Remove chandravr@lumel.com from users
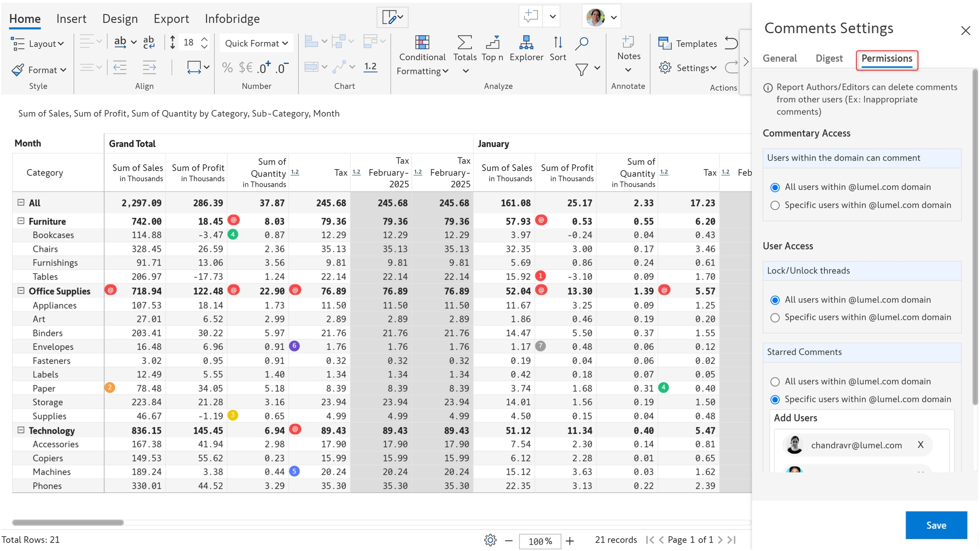The image size is (980, 551). click(x=920, y=445)
